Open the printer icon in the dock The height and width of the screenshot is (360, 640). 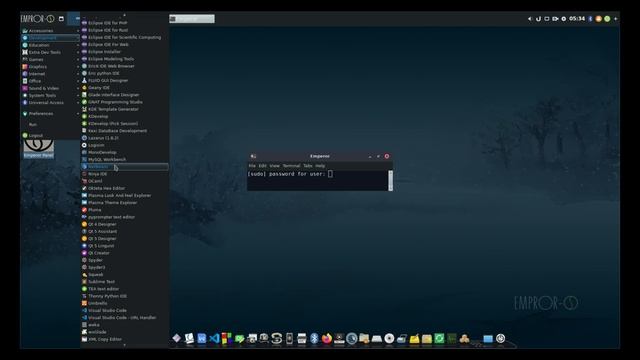302,338
